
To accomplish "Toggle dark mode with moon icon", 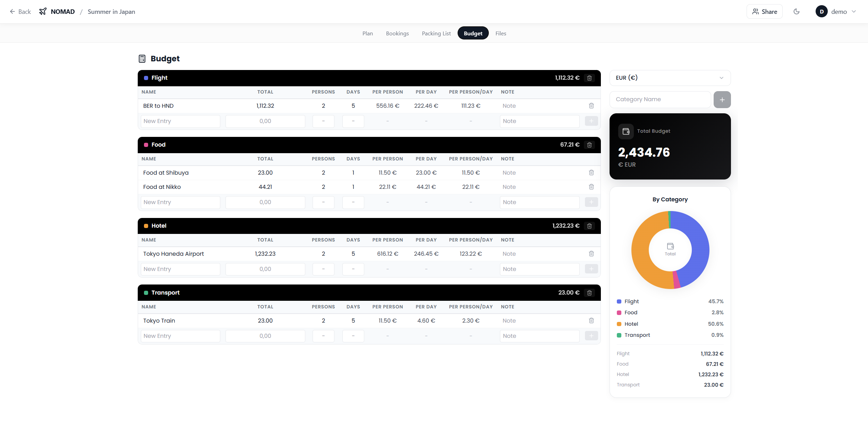I will pos(797,12).
